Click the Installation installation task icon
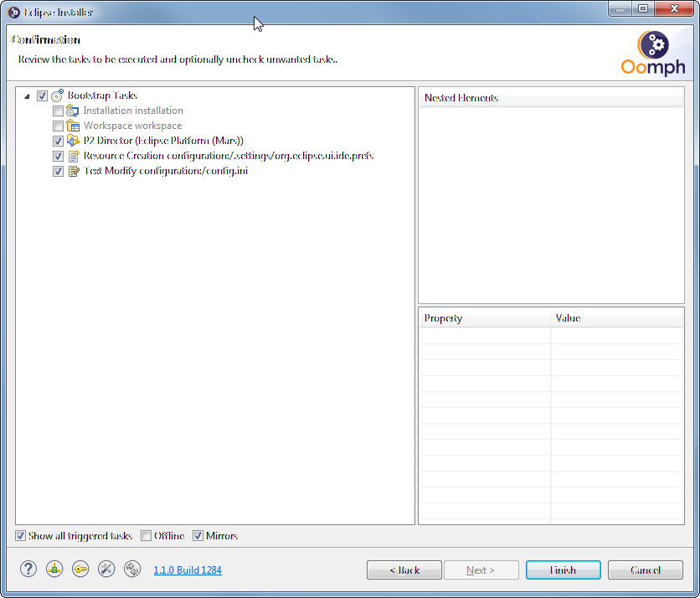This screenshot has height=598, width=700. 72,111
